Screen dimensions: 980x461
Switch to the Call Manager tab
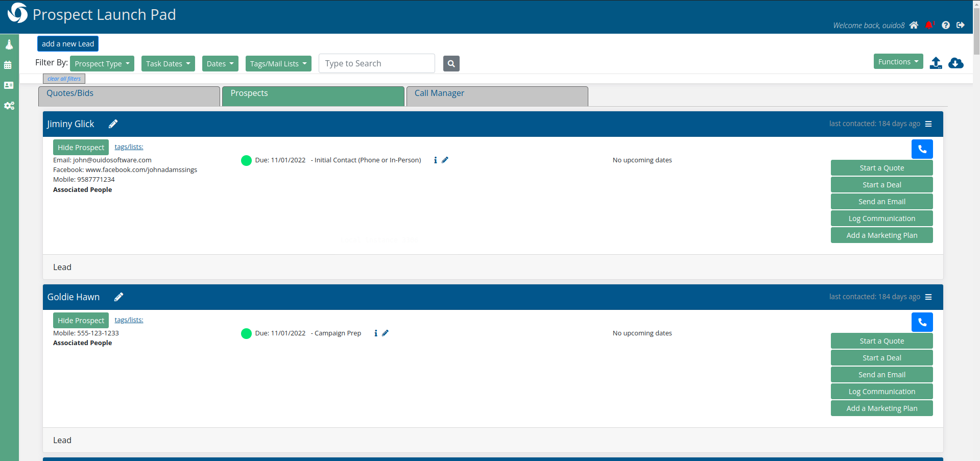pyautogui.click(x=497, y=96)
